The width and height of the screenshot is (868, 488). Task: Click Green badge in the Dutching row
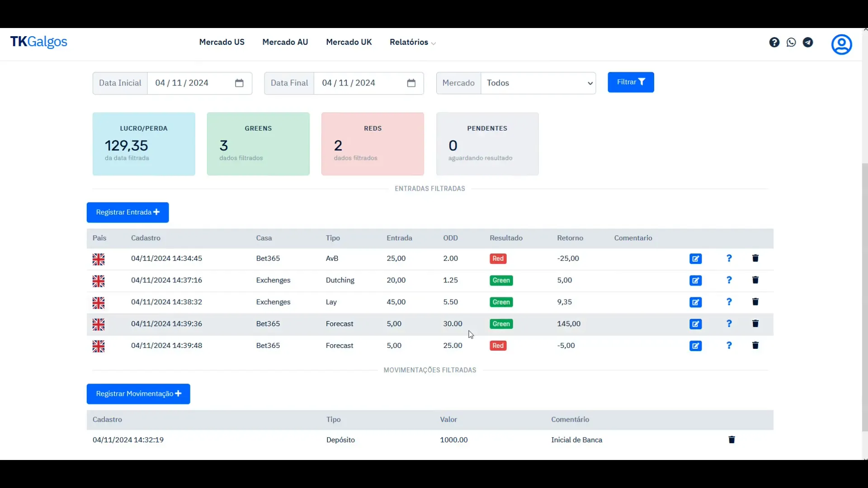coord(501,281)
